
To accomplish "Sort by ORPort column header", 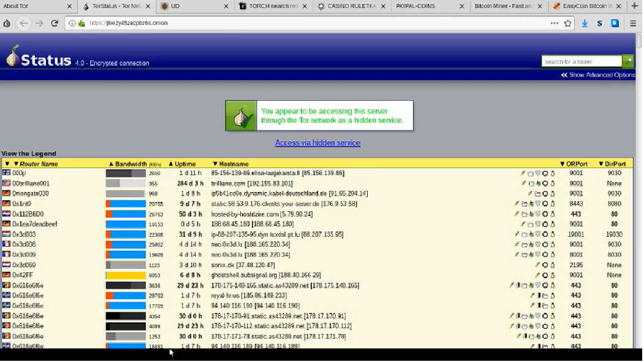I will point(577,164).
